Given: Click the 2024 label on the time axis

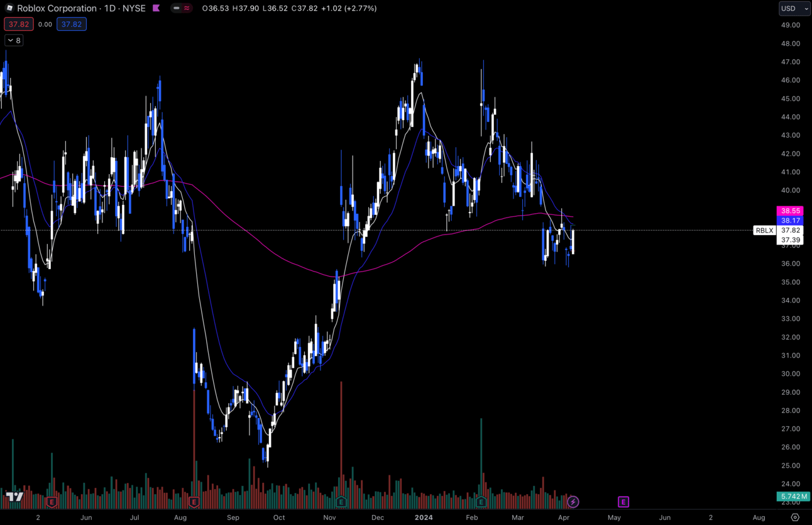Looking at the screenshot, I should (424, 517).
